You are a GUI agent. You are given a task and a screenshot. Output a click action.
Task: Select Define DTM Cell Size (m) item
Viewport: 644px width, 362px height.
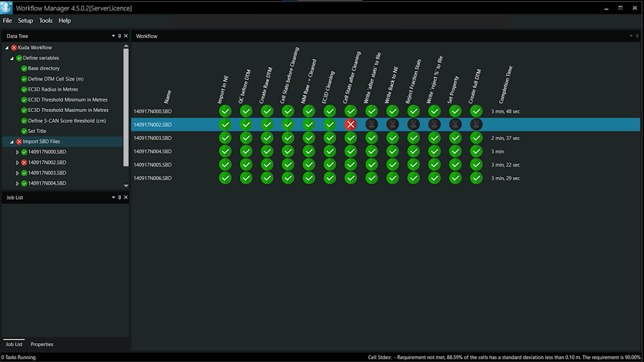(56, 79)
